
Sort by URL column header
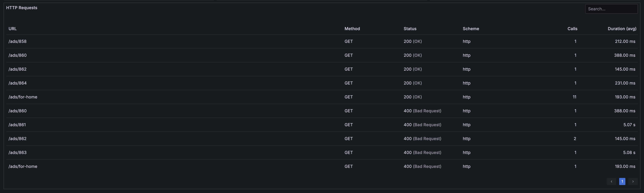[x=13, y=29]
